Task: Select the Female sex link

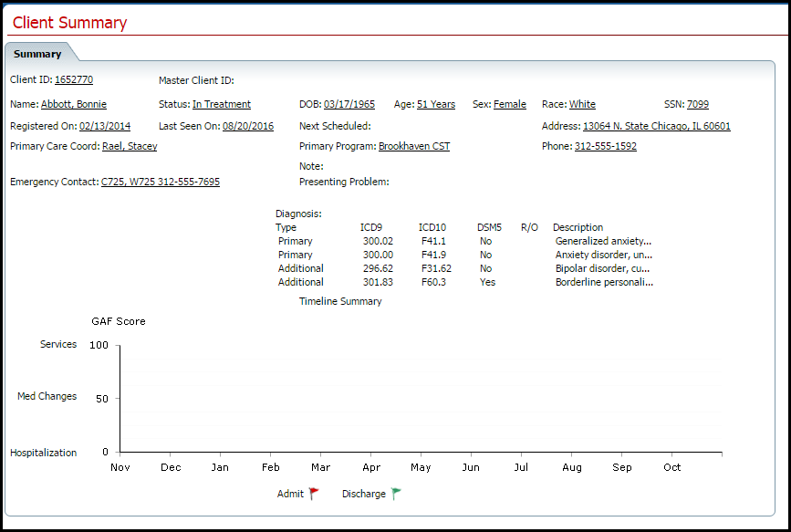Action: [x=510, y=104]
